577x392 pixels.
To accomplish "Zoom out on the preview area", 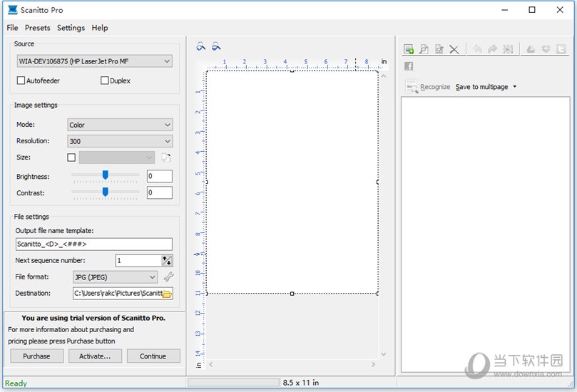I will click(x=215, y=46).
